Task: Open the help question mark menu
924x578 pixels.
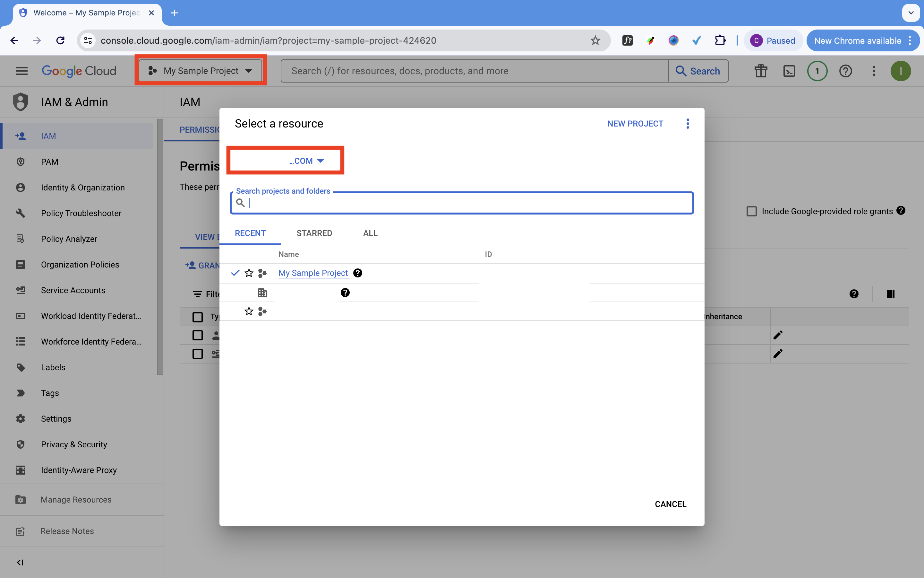Action: (x=845, y=71)
